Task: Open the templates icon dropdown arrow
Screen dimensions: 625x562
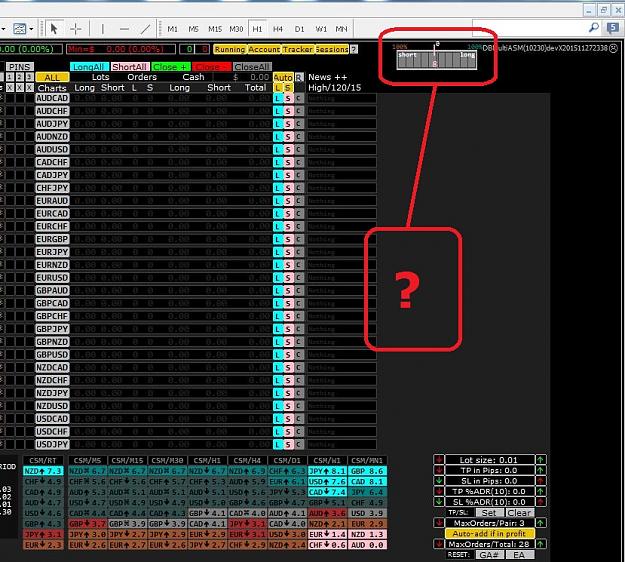Action: pyautogui.click(x=31, y=29)
